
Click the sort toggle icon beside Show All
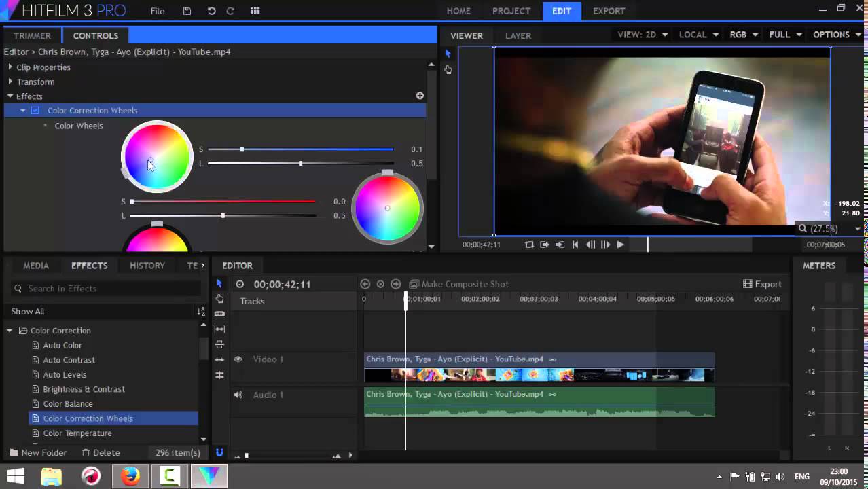(201, 311)
